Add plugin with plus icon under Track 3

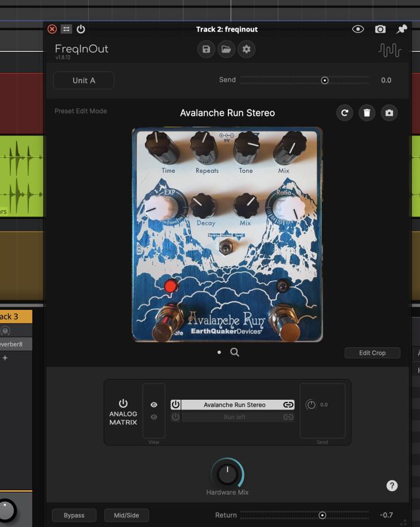[5, 358]
